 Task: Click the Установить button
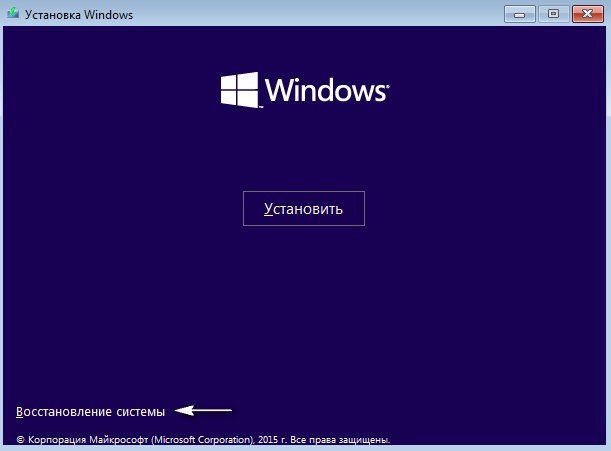pyautogui.click(x=304, y=209)
